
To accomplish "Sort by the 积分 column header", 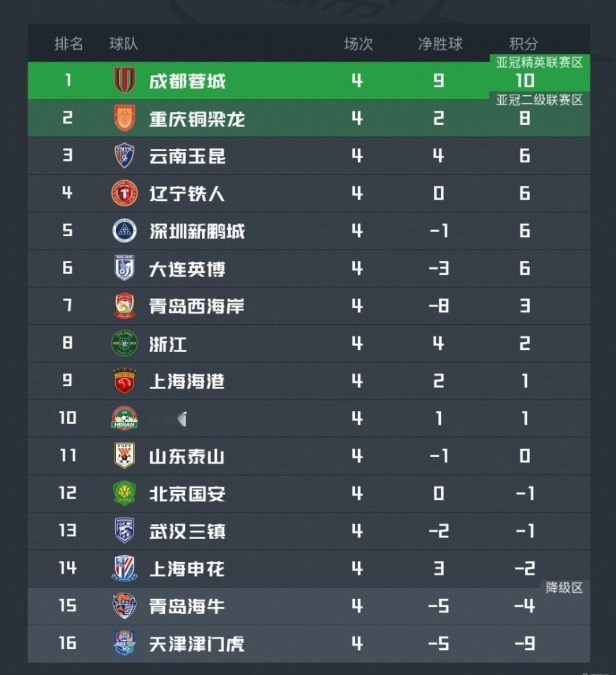I will point(524,44).
